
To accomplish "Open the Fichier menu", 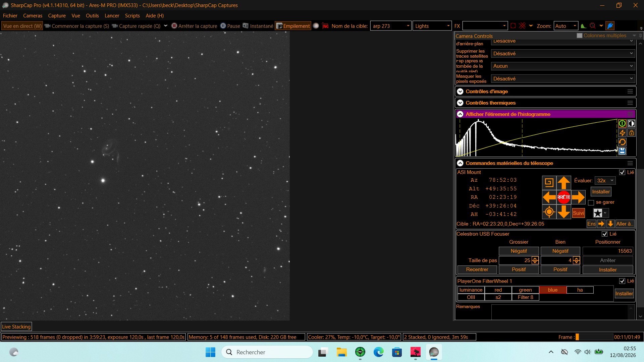I will (10, 16).
